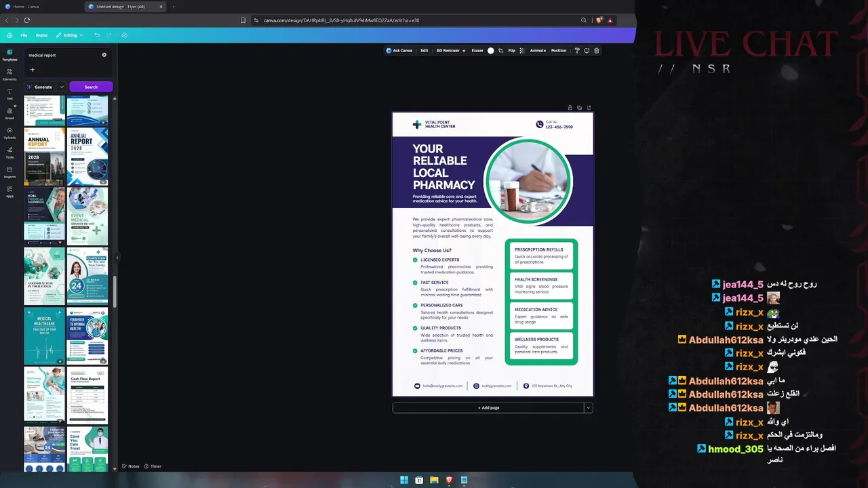This screenshot has height=488, width=868.
Task: Click the Add page button
Action: pos(488,408)
